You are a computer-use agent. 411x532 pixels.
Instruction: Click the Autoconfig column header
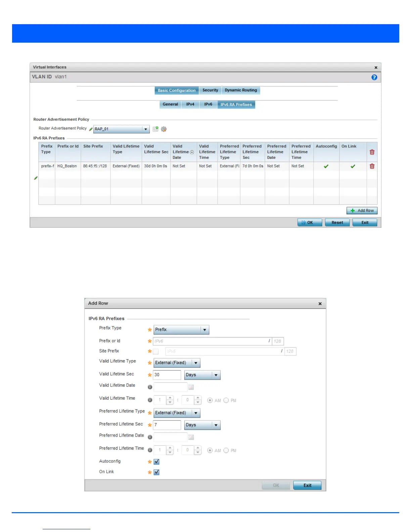pyautogui.click(x=326, y=152)
